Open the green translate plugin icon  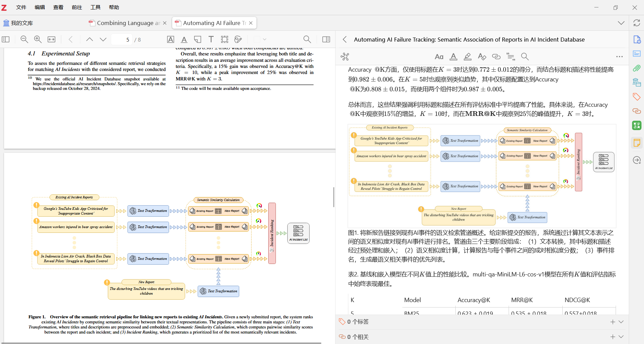coord(637,125)
